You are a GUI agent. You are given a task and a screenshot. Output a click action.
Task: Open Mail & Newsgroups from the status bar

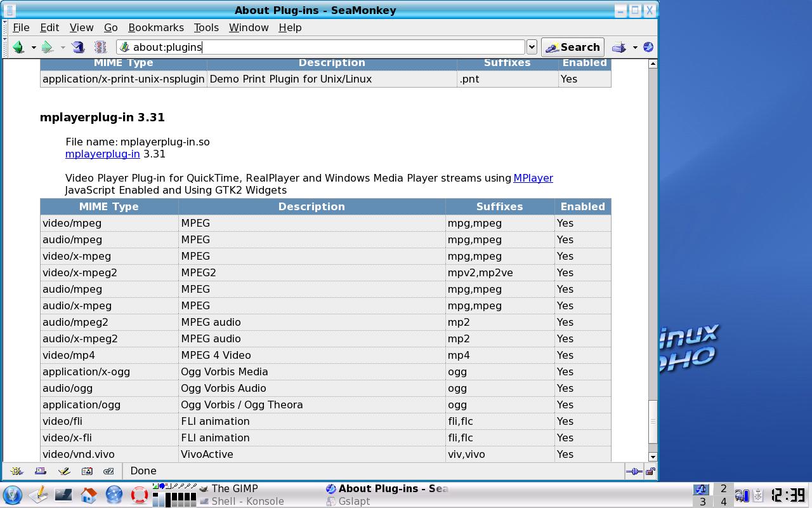point(41,471)
